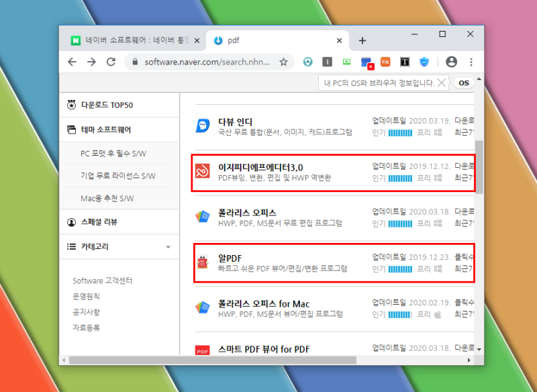This screenshot has width=537, height=392.
Task: Open Mac용 추천 S/W
Action: [107, 199]
